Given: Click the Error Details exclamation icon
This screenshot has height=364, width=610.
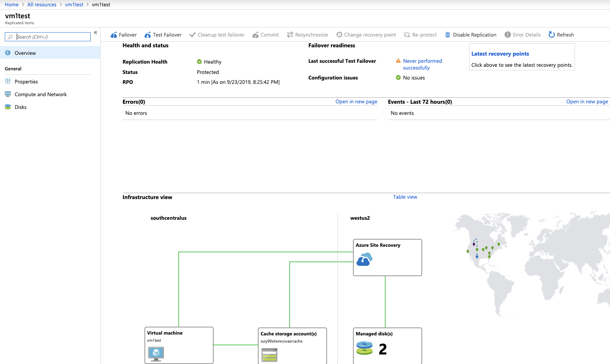Looking at the screenshot, I should click(508, 35).
